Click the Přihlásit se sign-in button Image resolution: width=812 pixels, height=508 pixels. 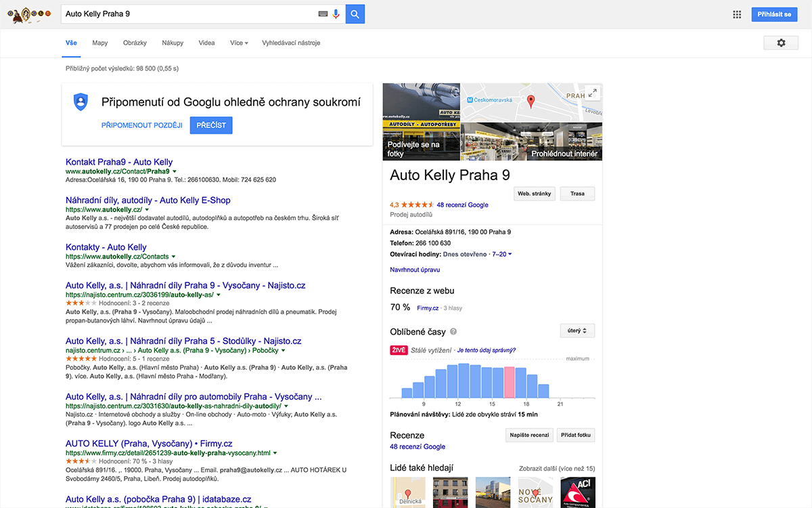coord(774,14)
